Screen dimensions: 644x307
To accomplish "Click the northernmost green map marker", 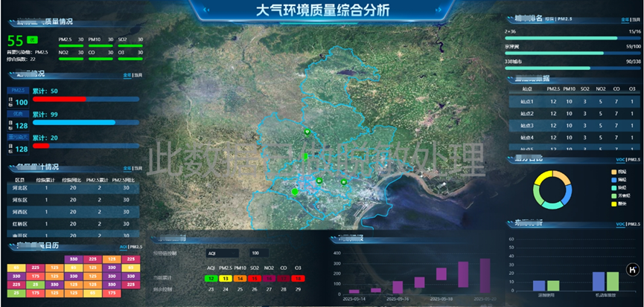I will coord(307,132).
